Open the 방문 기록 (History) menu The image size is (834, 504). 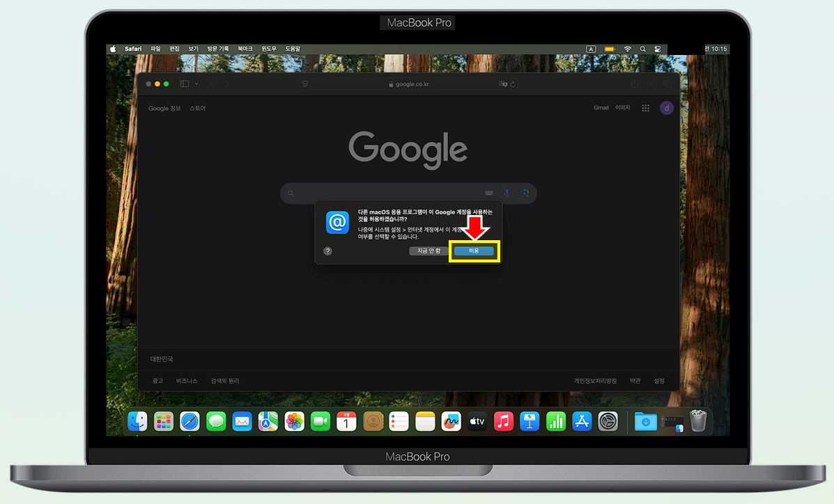218,49
